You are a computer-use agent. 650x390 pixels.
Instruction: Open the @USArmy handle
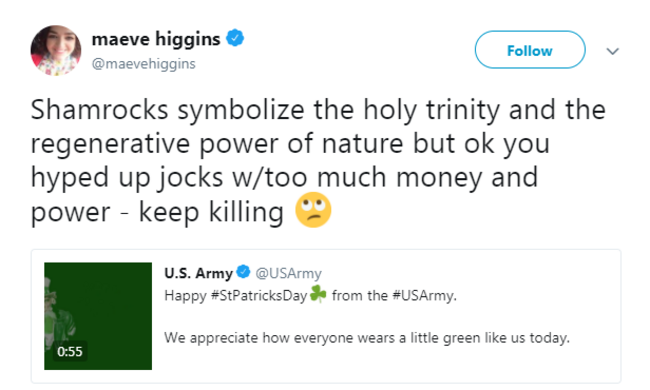coord(289,273)
